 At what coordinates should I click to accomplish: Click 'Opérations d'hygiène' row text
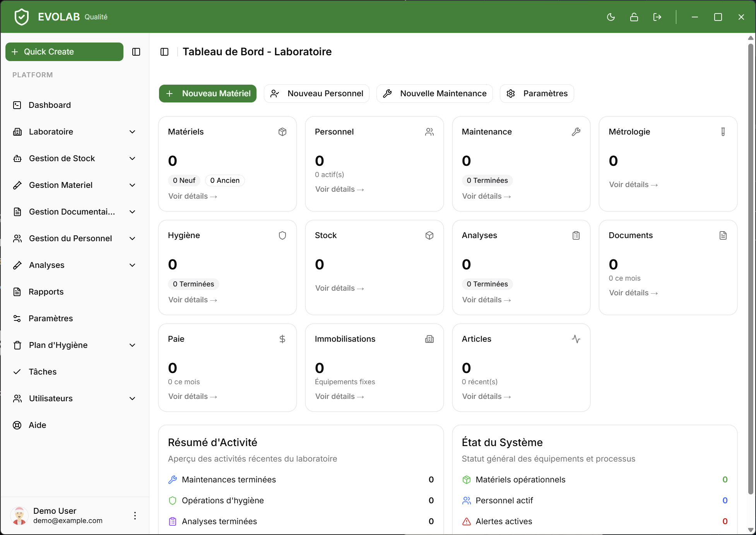[223, 501]
